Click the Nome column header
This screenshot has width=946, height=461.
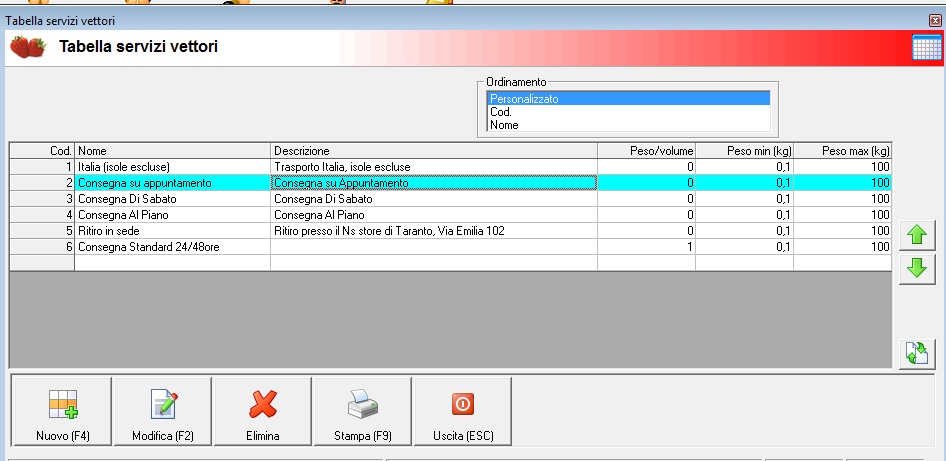pyautogui.click(x=173, y=151)
